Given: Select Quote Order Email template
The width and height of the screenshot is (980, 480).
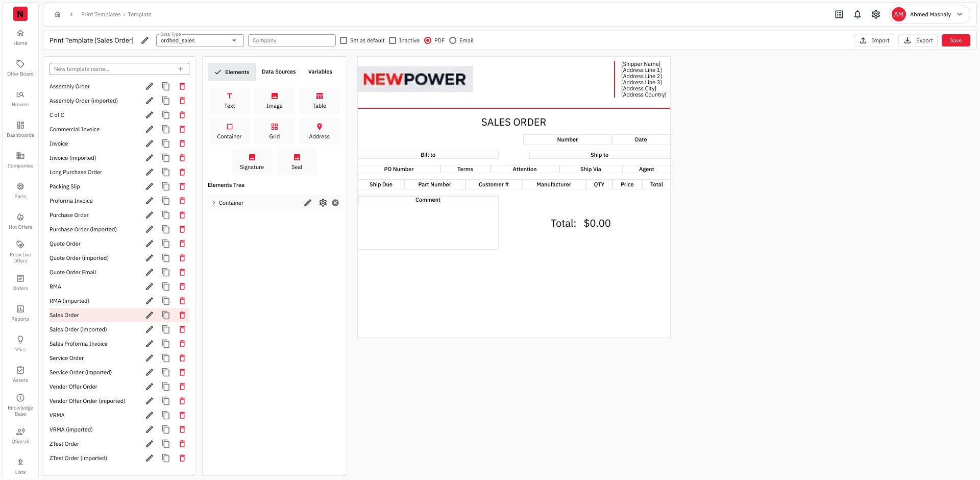Looking at the screenshot, I should (72, 272).
